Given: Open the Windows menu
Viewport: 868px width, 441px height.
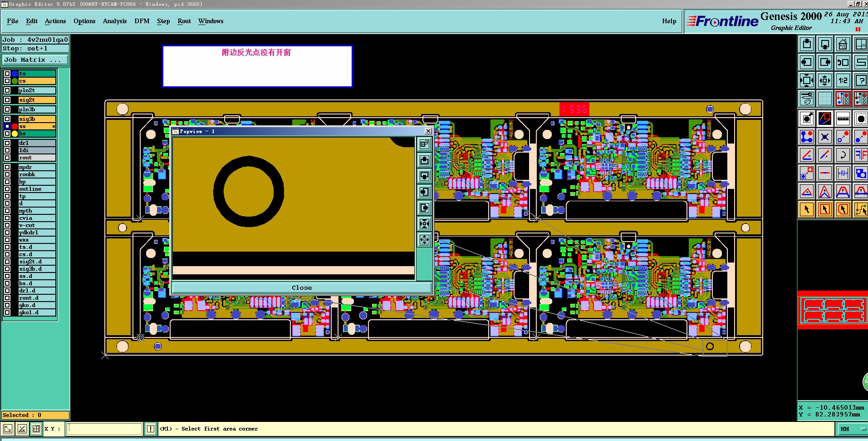Looking at the screenshot, I should [x=211, y=21].
